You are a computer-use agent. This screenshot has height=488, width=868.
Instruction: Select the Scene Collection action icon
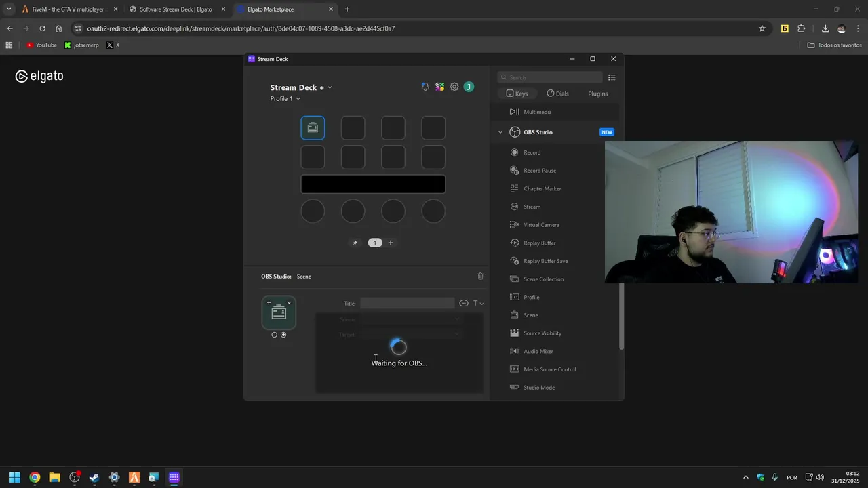(x=514, y=279)
